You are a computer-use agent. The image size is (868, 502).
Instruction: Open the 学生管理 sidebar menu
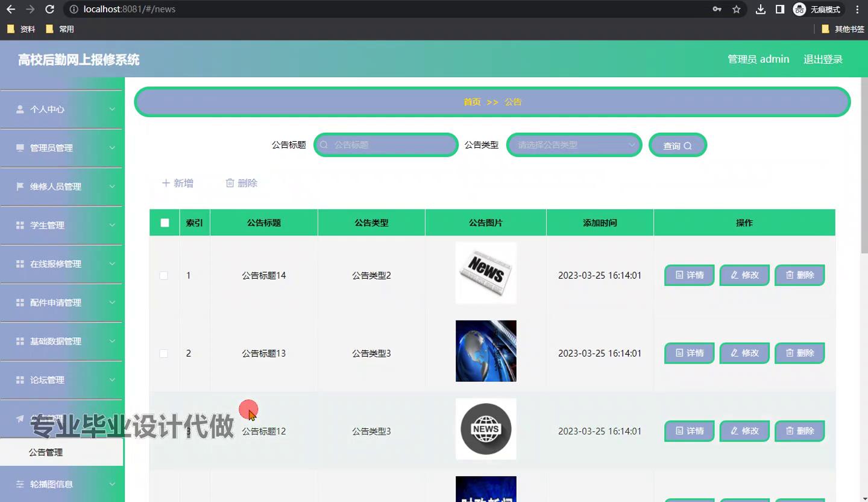coord(61,225)
